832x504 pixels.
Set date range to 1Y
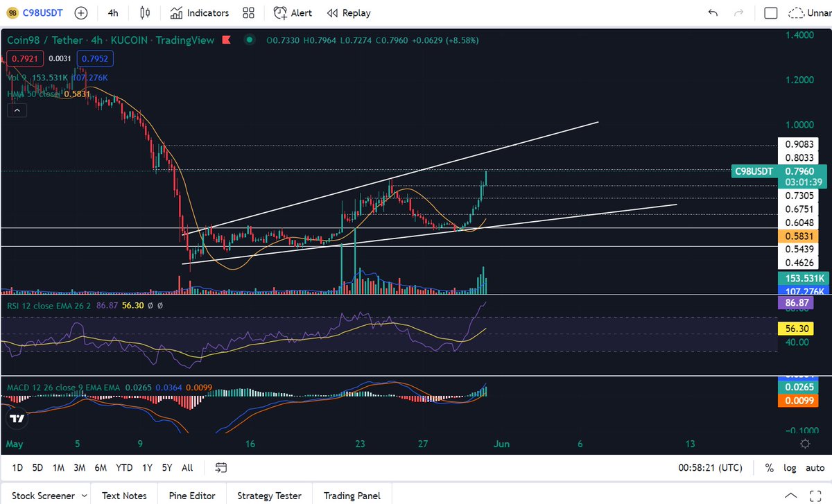tap(147, 468)
